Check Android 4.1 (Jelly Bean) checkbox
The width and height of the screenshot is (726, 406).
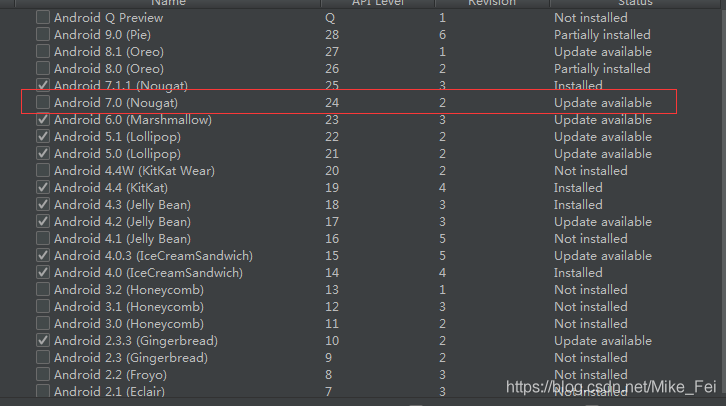[x=43, y=239]
